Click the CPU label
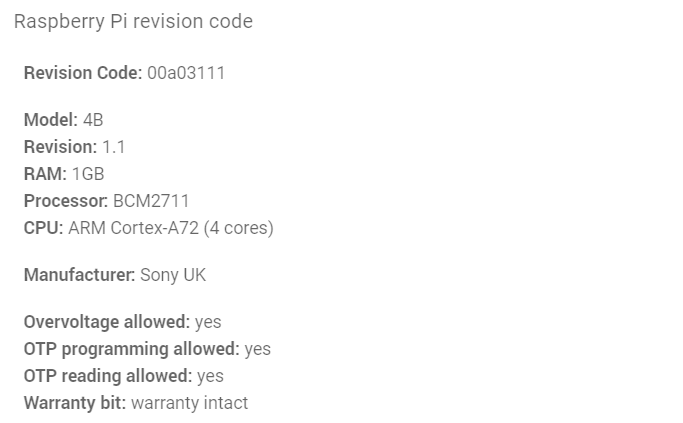The height and width of the screenshot is (423, 683). [x=44, y=228]
